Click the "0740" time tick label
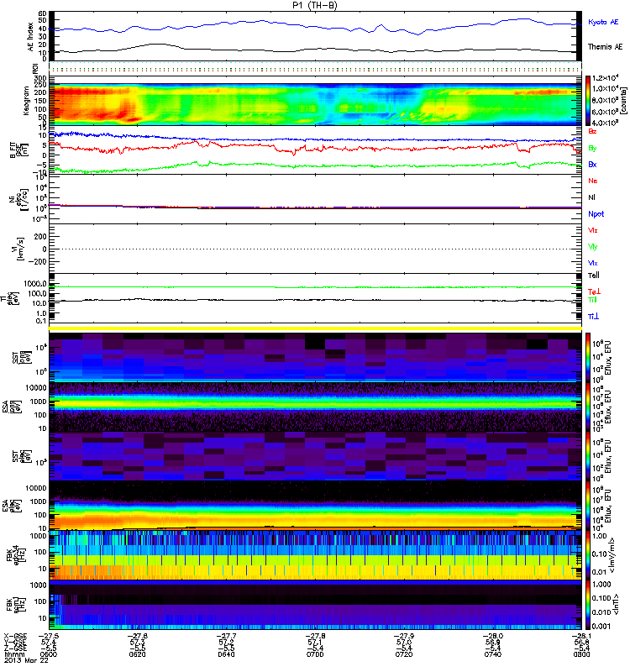 pyautogui.click(x=493, y=654)
